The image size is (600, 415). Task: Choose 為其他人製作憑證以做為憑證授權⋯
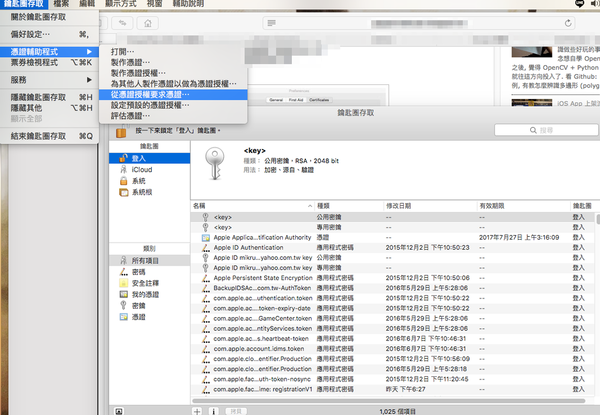pyautogui.click(x=173, y=84)
